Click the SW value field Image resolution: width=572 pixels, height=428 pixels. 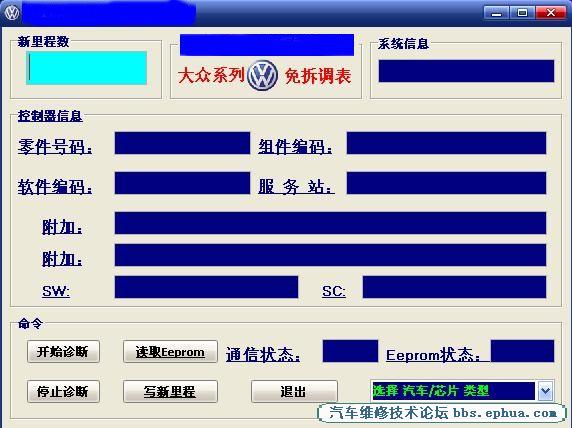pyautogui.click(x=206, y=287)
